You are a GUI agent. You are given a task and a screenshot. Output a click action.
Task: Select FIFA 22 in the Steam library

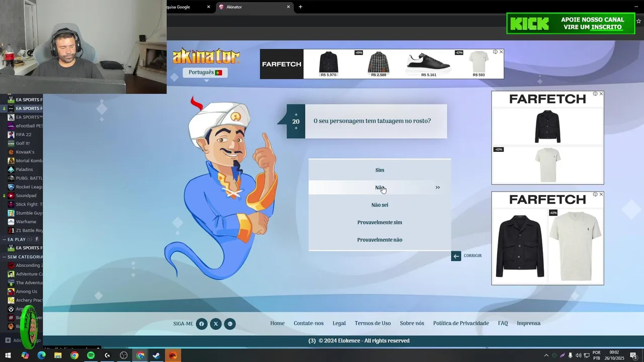pos(24,134)
